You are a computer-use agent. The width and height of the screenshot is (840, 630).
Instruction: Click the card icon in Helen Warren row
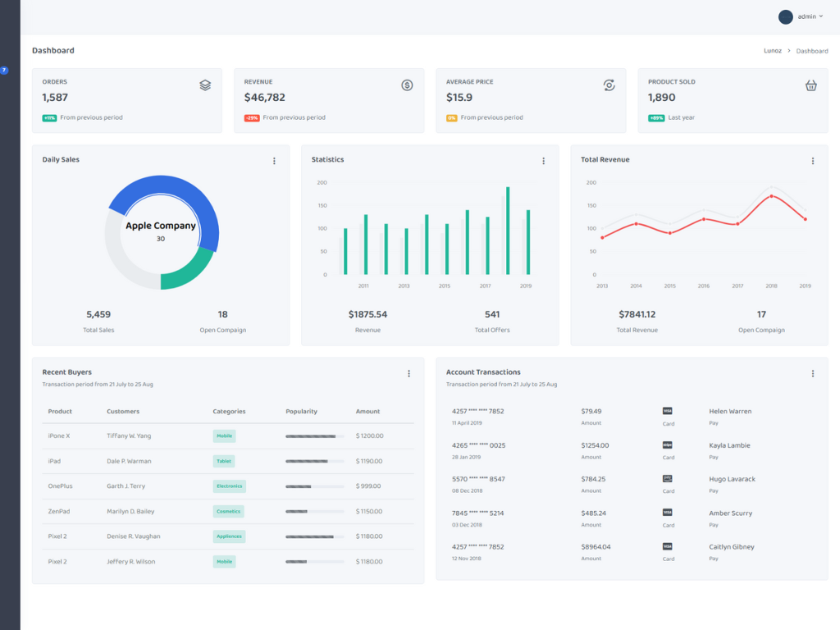coord(667,411)
